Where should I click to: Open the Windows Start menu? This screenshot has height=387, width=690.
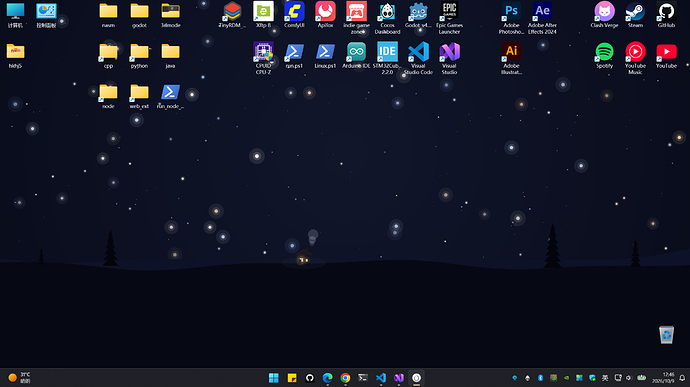(x=274, y=378)
